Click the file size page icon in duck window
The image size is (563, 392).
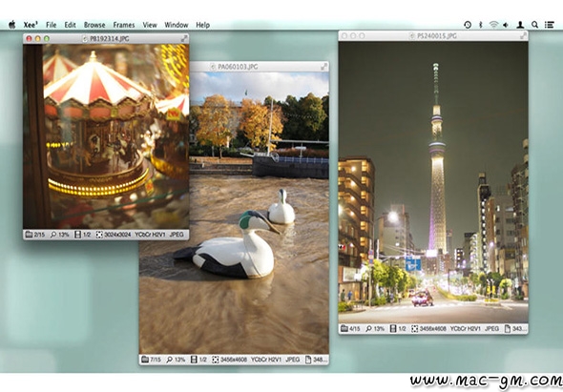(308, 360)
